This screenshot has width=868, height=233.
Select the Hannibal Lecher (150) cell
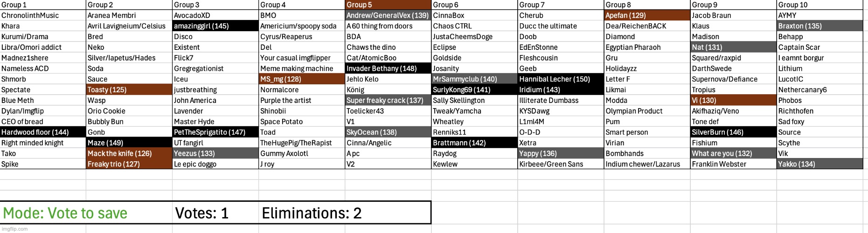[561, 79]
